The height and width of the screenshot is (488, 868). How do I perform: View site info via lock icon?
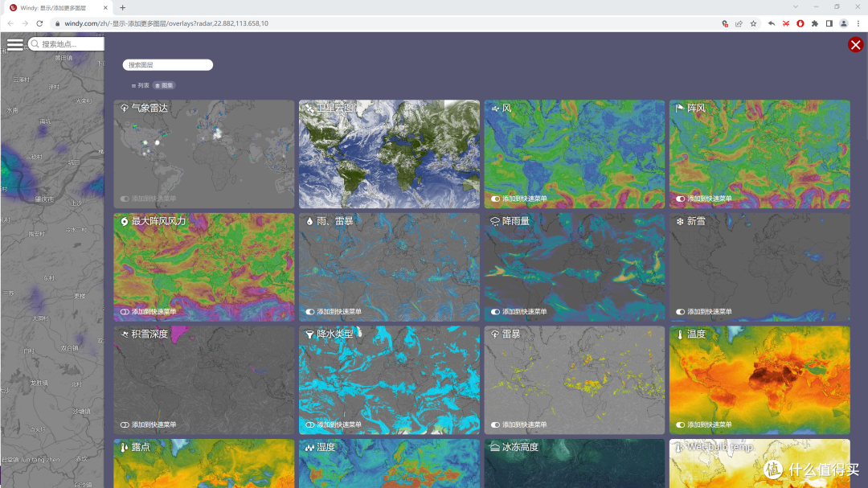pos(57,23)
